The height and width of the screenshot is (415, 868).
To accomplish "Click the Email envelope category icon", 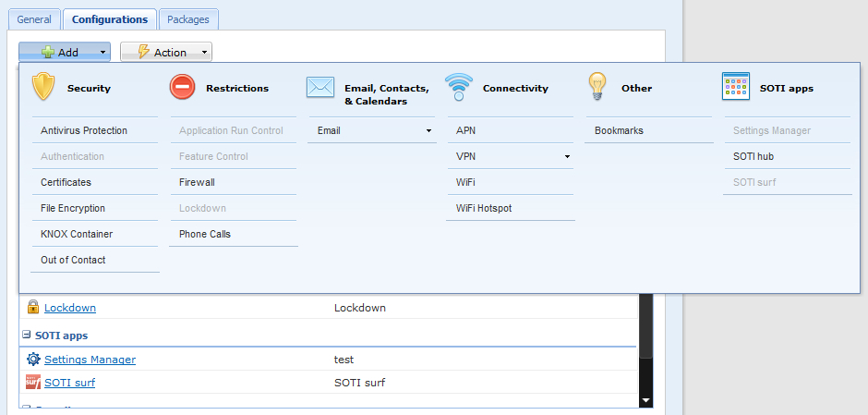I will pos(319,87).
